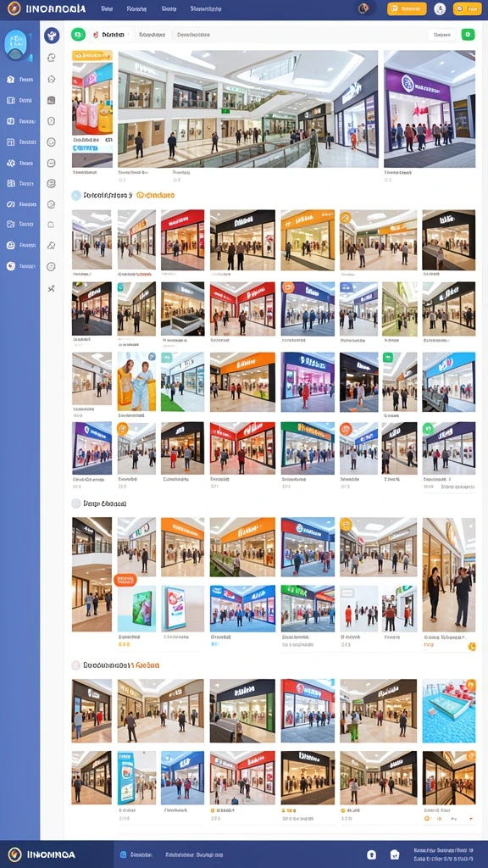Image resolution: width=488 pixels, height=868 pixels.
Task: Click the orange tag overlapping the tall mall thumbnail
Action: point(125,580)
